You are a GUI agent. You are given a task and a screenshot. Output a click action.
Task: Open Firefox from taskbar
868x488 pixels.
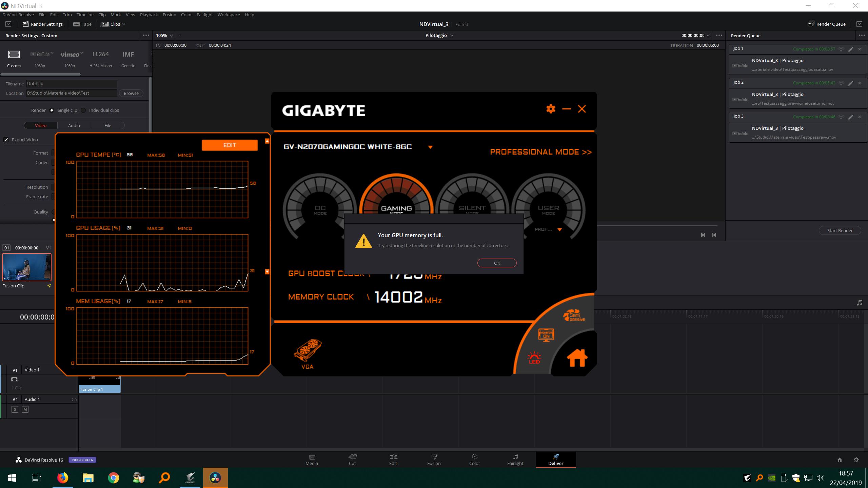click(x=62, y=478)
